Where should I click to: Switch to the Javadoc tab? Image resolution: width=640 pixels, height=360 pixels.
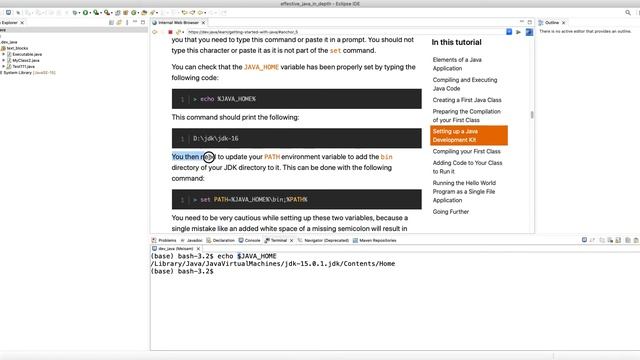(191, 240)
